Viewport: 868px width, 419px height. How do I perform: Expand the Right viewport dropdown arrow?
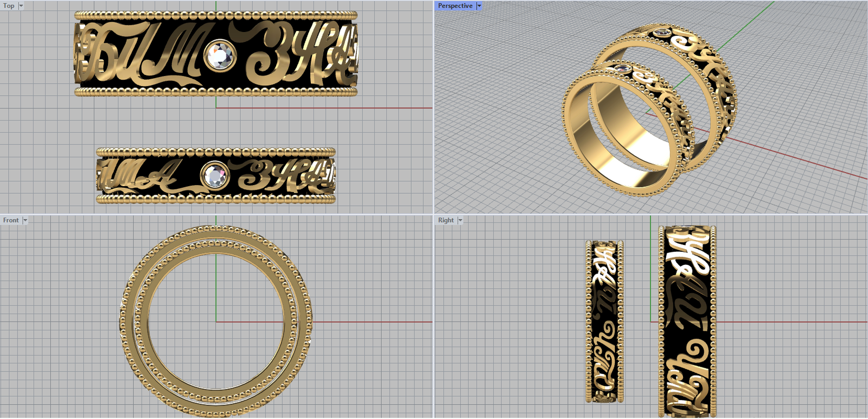click(460, 220)
